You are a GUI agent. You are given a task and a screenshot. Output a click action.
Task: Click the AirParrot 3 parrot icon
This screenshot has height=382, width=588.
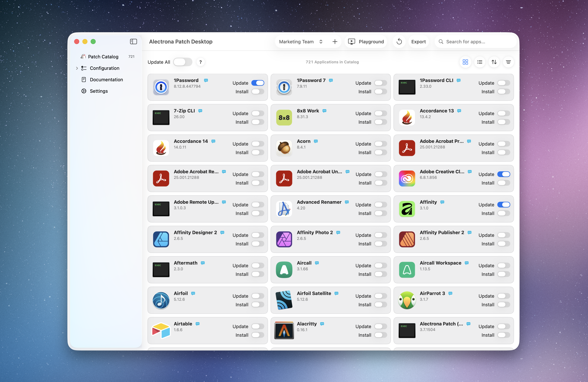pos(407,300)
